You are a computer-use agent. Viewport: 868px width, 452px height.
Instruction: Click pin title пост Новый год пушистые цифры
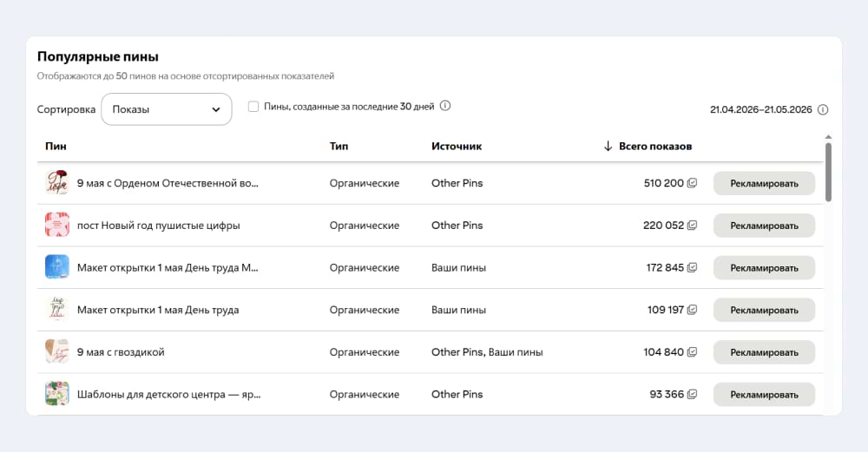tap(158, 226)
